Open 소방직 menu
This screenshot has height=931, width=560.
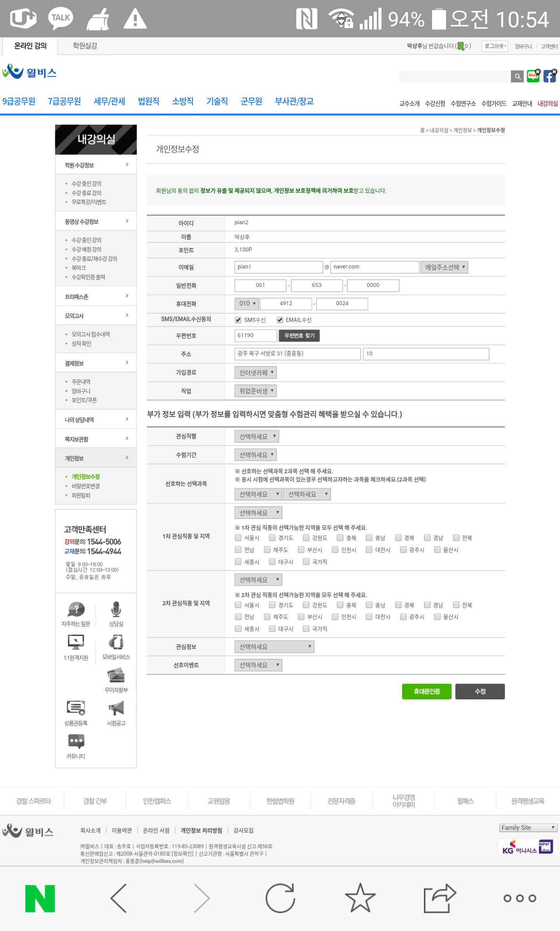click(183, 102)
